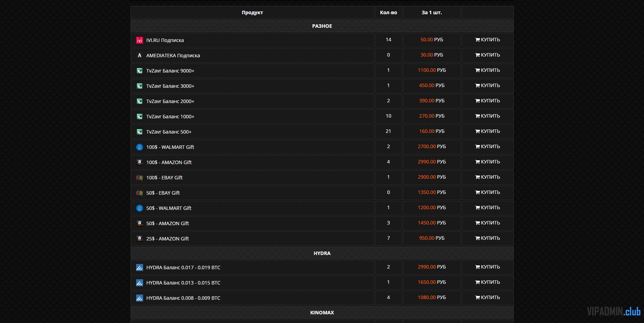This screenshot has width=644, height=323.
Task: Click the TvZavr Баланс 2000+ icon
Action: coord(139,101)
